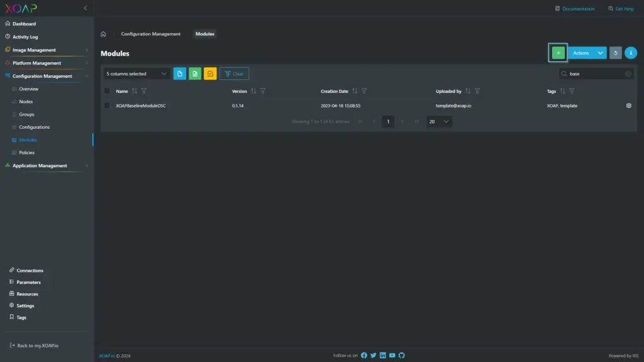The width and height of the screenshot is (644, 362).
Task: Filter the Name column
Action: [x=144, y=91]
